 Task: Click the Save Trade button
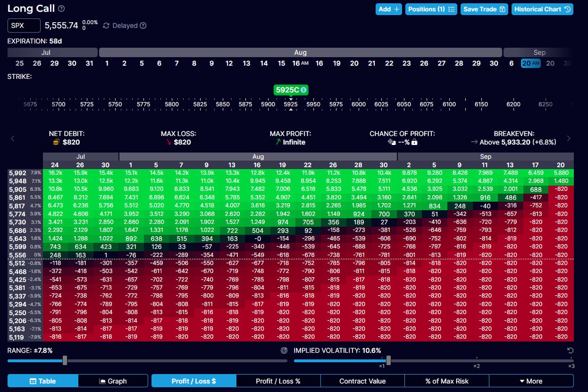(484, 9)
